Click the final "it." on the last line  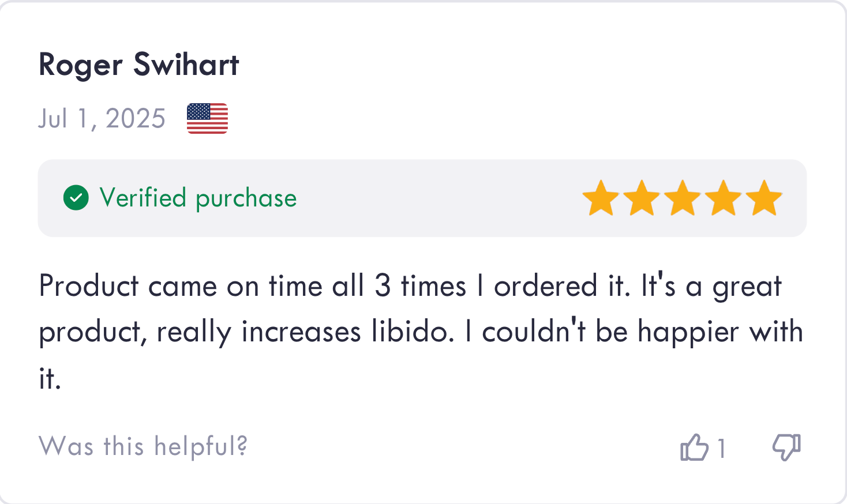tap(50, 379)
